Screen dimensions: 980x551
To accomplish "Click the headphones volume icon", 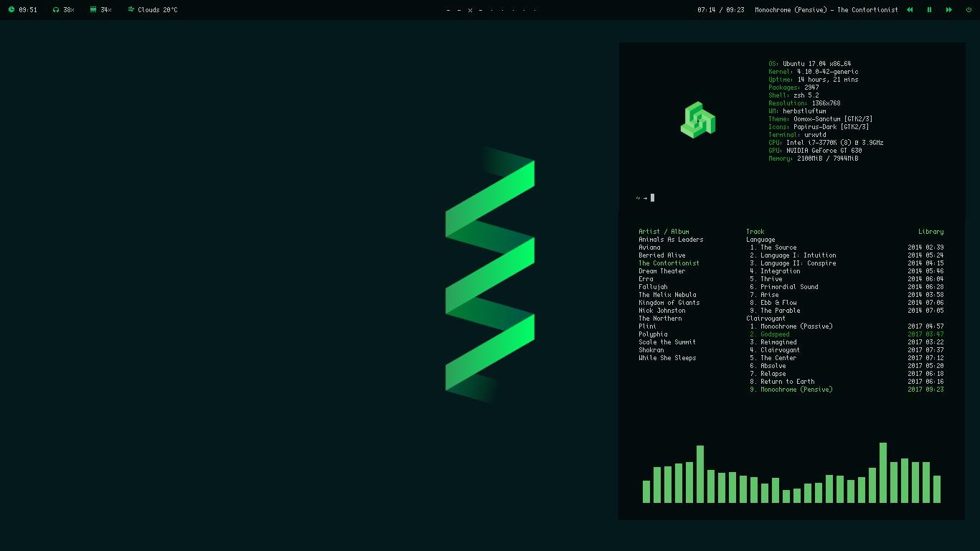I will coord(56,10).
